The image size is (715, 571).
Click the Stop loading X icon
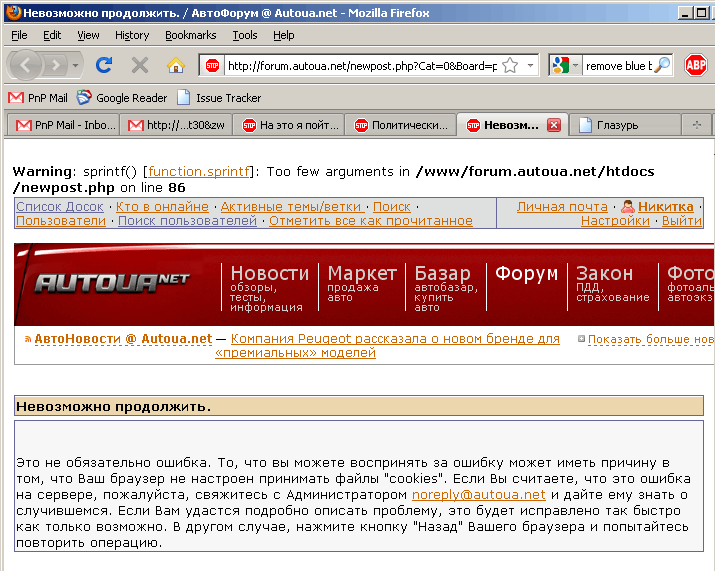click(140, 65)
